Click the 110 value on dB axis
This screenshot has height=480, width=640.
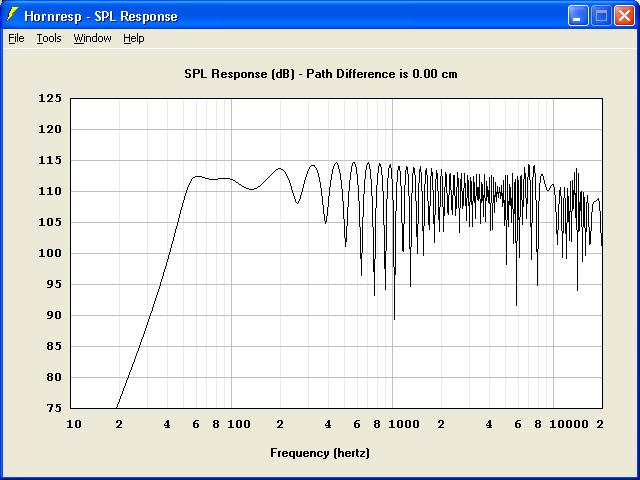point(50,191)
